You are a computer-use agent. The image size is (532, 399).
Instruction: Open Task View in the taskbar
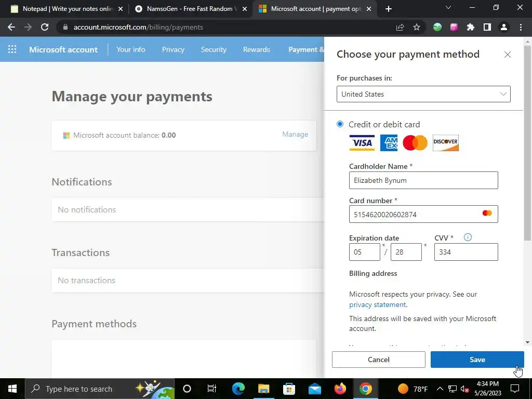coord(212,389)
